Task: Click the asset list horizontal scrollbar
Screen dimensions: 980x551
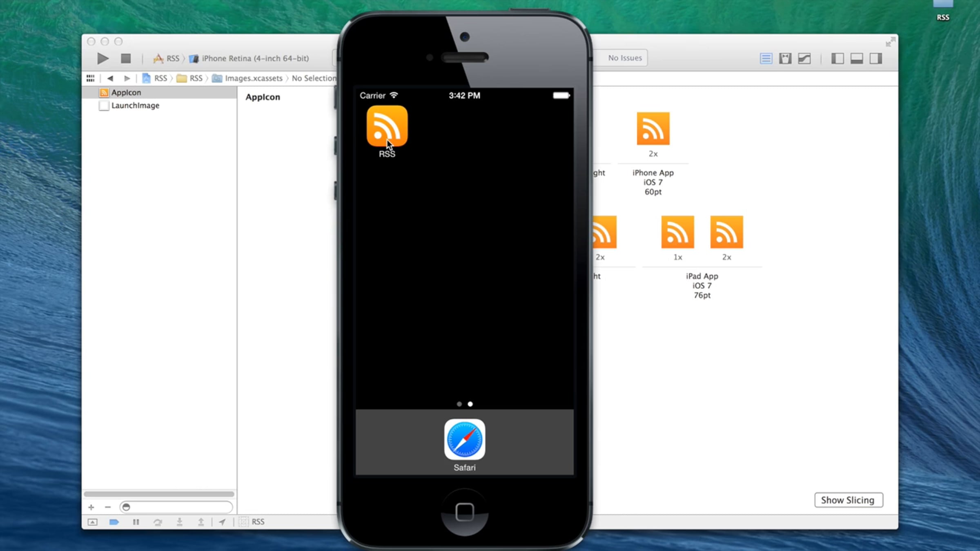Action: pos(159,494)
